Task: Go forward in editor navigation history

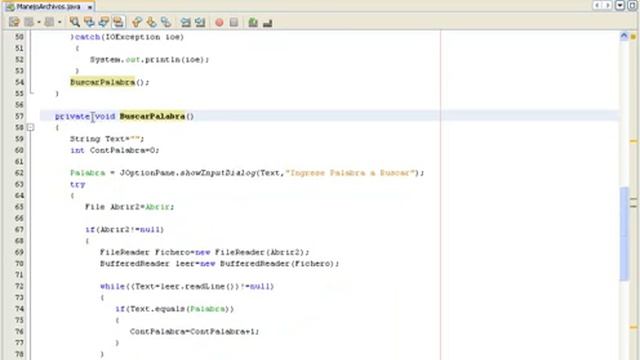Action: coord(49,22)
